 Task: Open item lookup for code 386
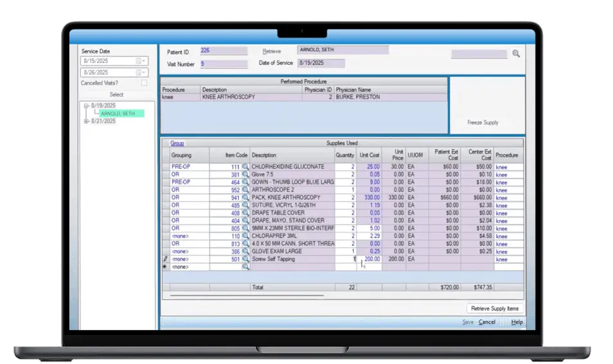[x=245, y=252]
